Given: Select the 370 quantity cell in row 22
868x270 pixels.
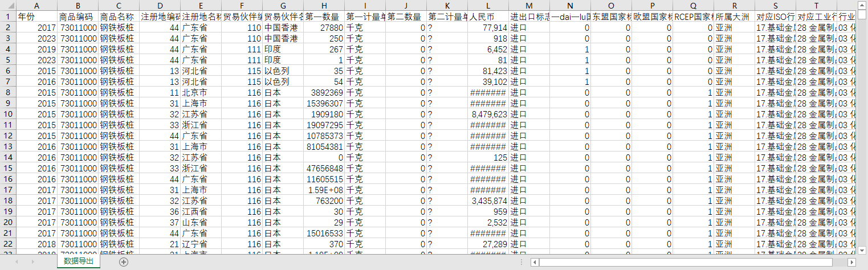Looking at the screenshot, I should pyautogui.click(x=324, y=244).
